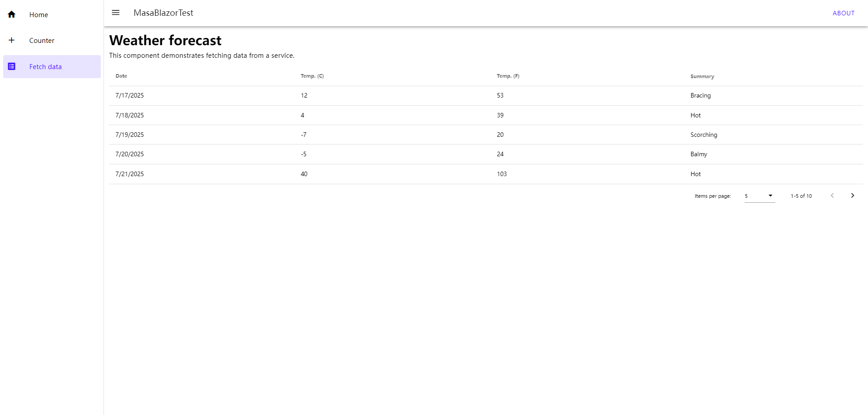Select the Fetch data navigation item
The height and width of the screenshot is (415, 868).
click(x=45, y=67)
